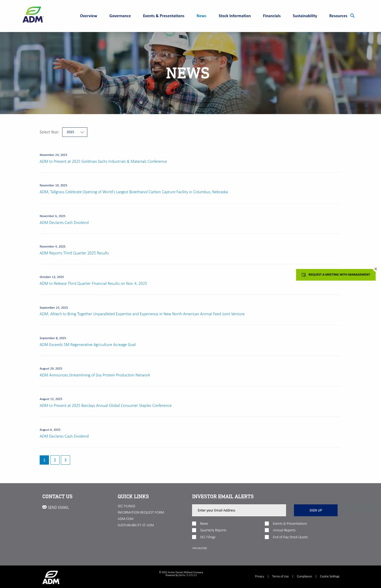Viewport: 381px width, 588px height.
Task: Open August 6 ADM Declares Cash Dividend
Action: pos(64,436)
